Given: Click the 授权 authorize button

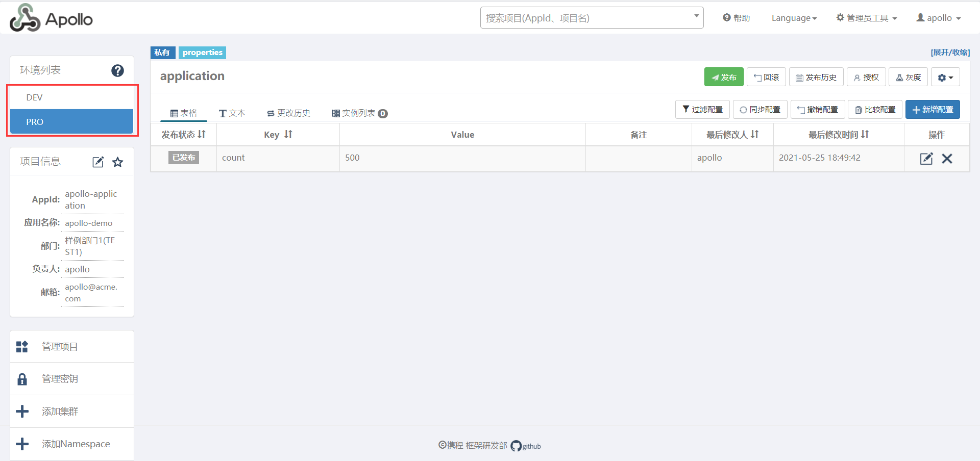Looking at the screenshot, I should pos(866,78).
